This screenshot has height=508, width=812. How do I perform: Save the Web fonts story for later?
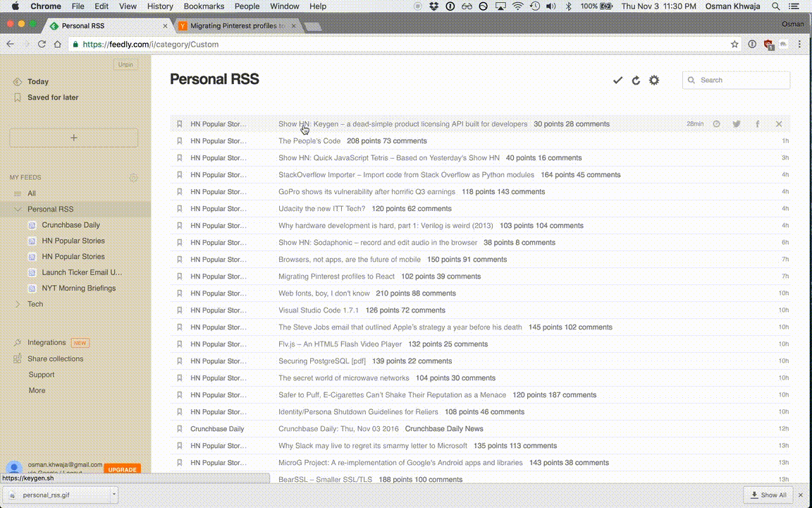(180, 294)
